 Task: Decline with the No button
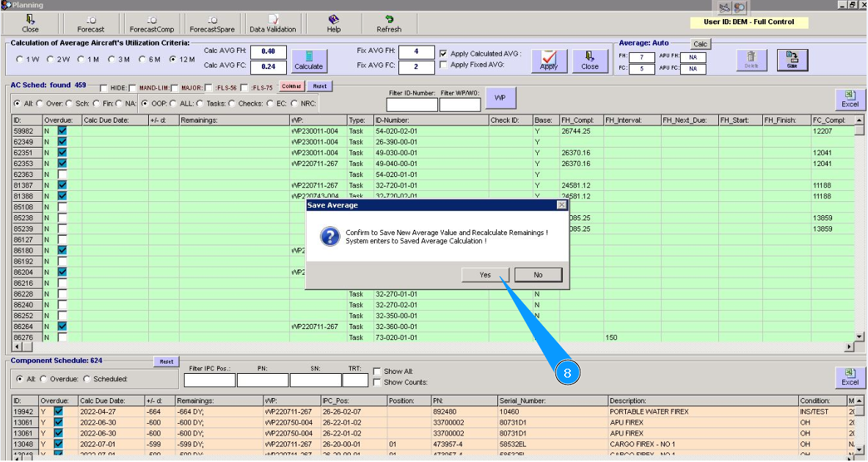(x=538, y=275)
